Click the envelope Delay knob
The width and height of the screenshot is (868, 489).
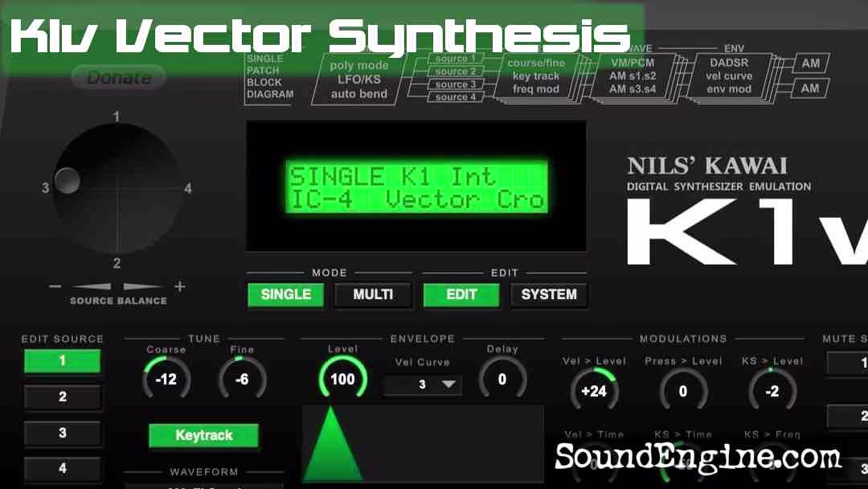[502, 379]
